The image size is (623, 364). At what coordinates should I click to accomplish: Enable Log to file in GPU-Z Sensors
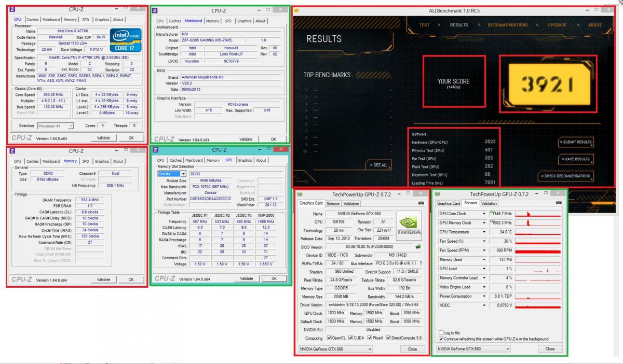coord(441,332)
